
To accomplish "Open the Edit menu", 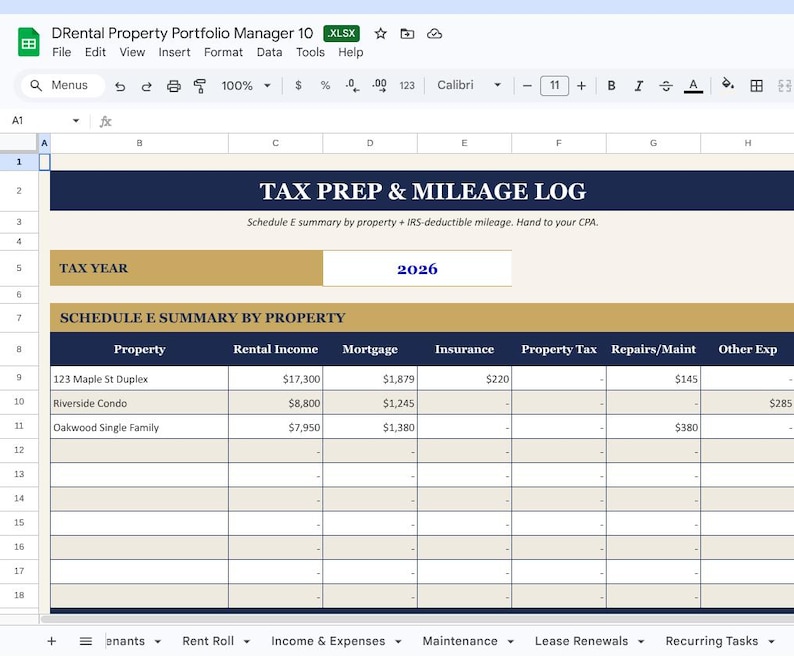I will click(95, 52).
